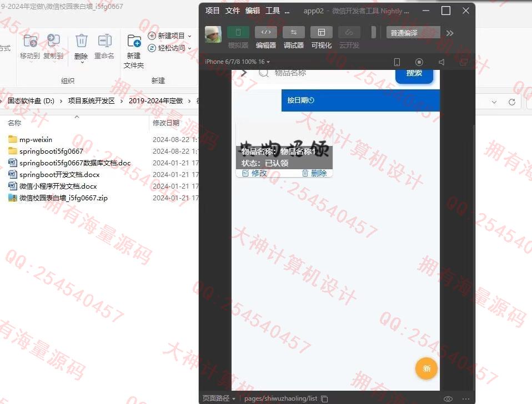532x404 pixels.
Task: Click the phone device icon in simulator toolbar
Action: point(397,62)
